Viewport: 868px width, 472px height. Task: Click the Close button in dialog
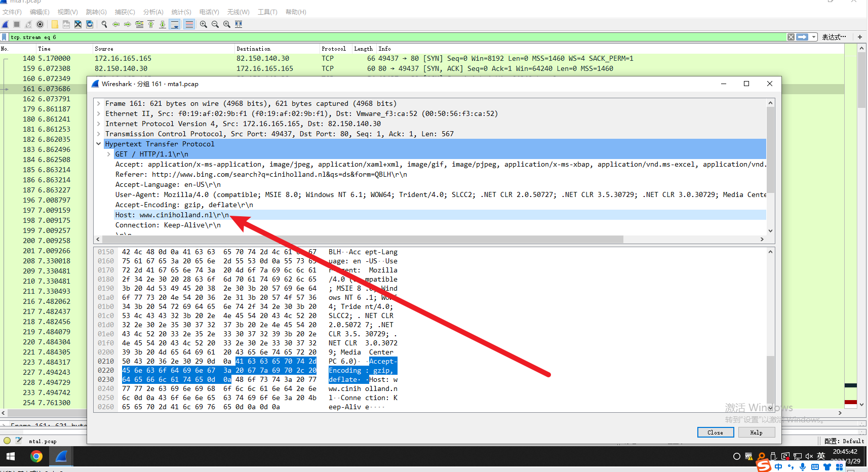pos(715,432)
